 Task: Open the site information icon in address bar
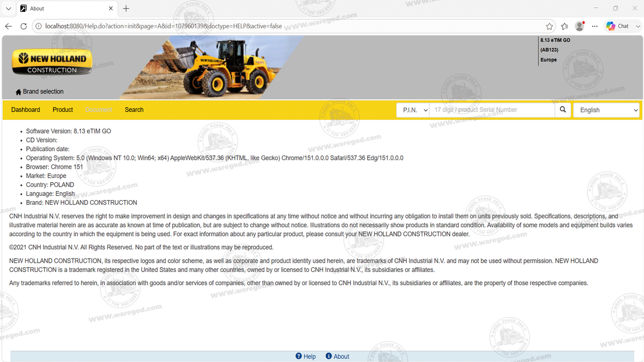point(39,26)
